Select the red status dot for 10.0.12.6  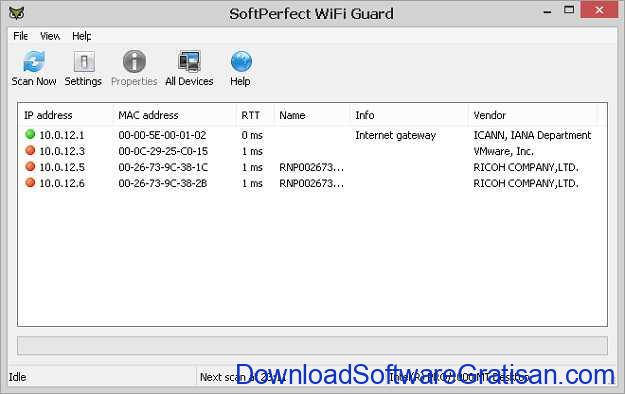30,183
